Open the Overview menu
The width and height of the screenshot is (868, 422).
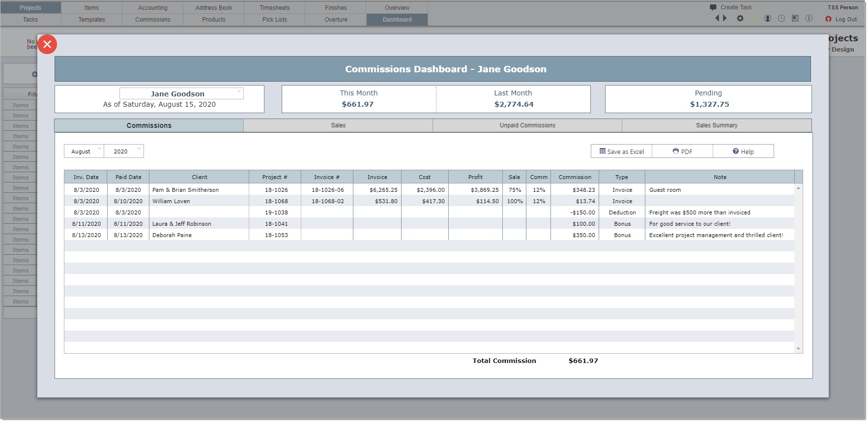(397, 8)
